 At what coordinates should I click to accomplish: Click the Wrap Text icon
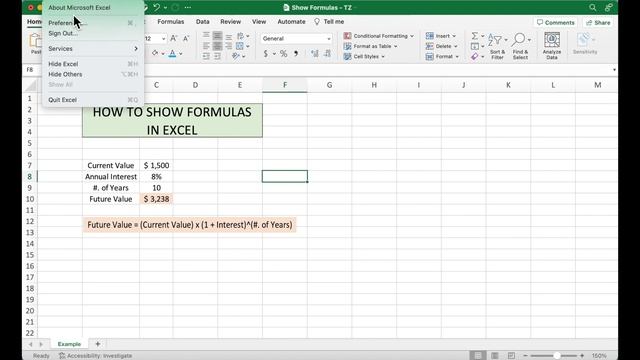point(240,36)
